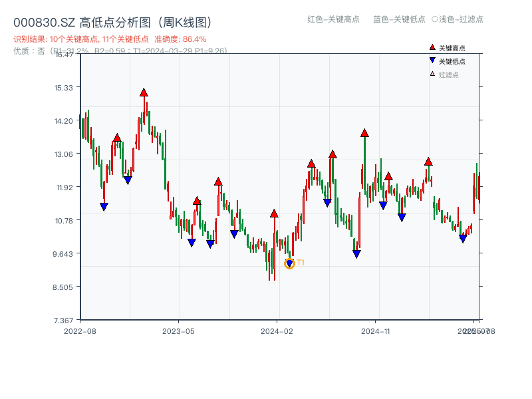This screenshot has height=399, width=532.
Task: Click the 15.33 y-axis label
Action: coord(64,88)
